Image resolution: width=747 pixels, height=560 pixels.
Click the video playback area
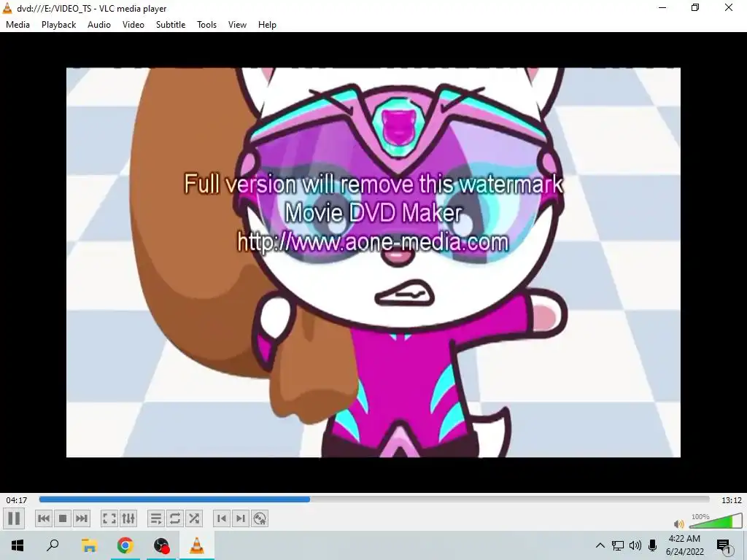pos(373,262)
